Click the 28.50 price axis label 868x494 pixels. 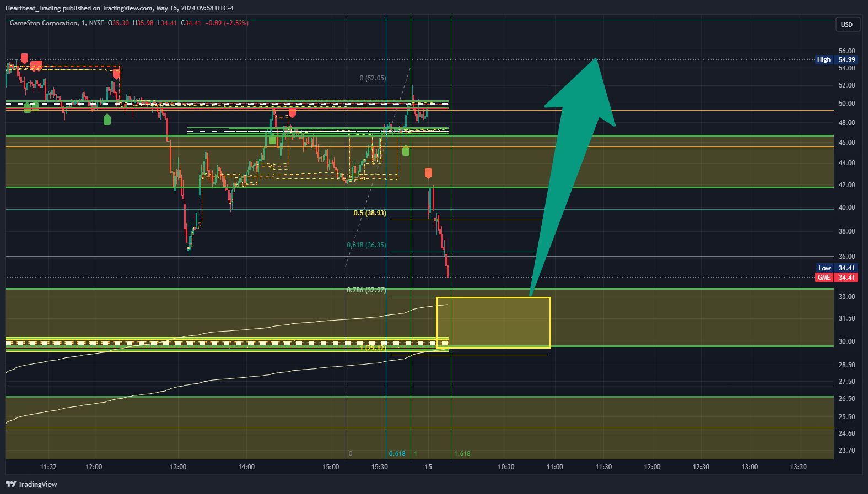point(847,365)
